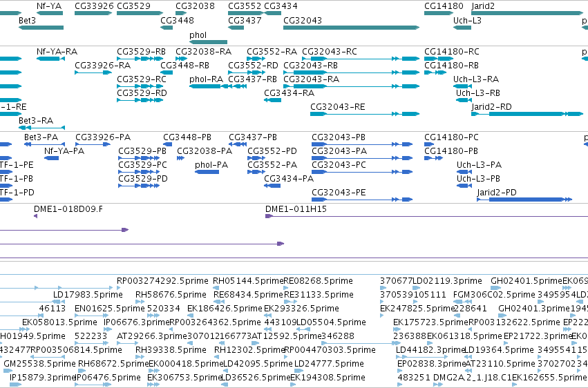This screenshot has height=388, width=588.
Task: Select the Bet3 gene label
Action: point(27,20)
